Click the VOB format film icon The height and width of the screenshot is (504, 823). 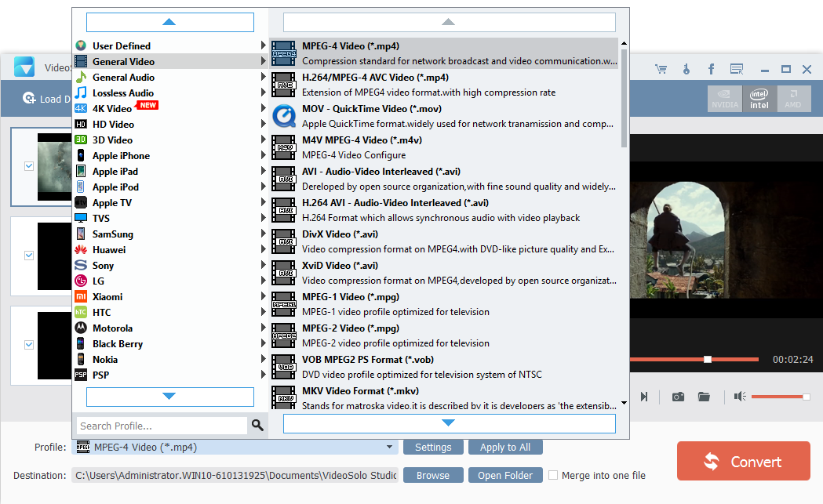(x=284, y=367)
